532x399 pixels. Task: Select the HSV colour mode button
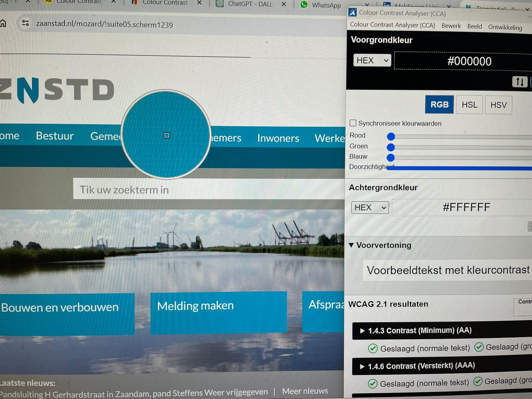click(x=498, y=105)
